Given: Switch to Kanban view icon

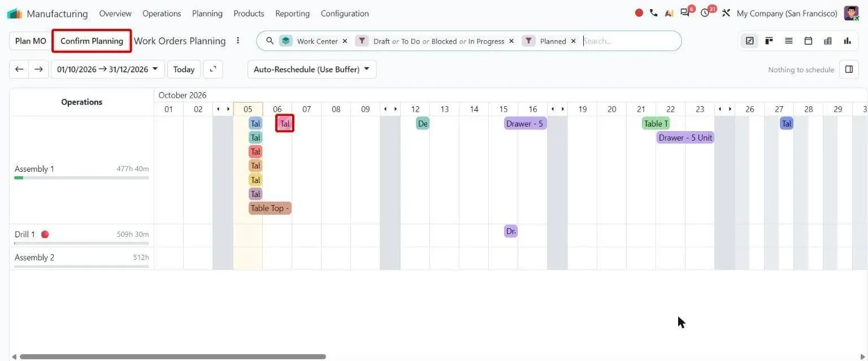Looking at the screenshot, I should pos(769,41).
